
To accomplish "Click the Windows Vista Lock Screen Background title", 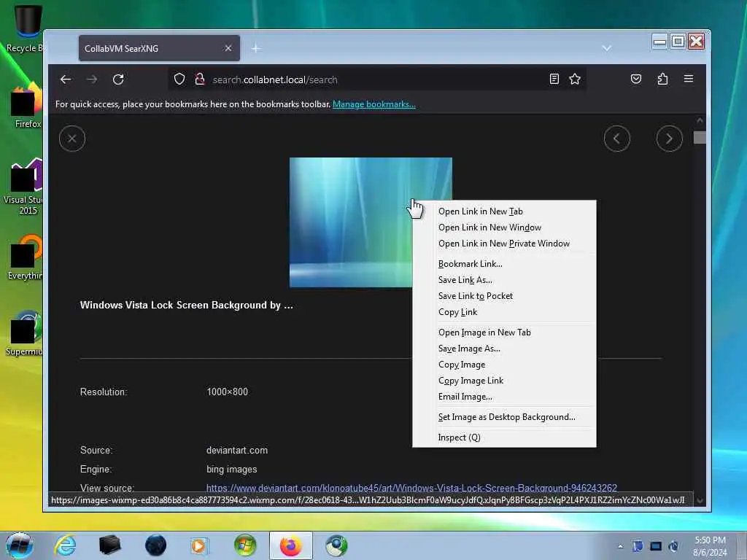I will pyautogui.click(x=186, y=306).
